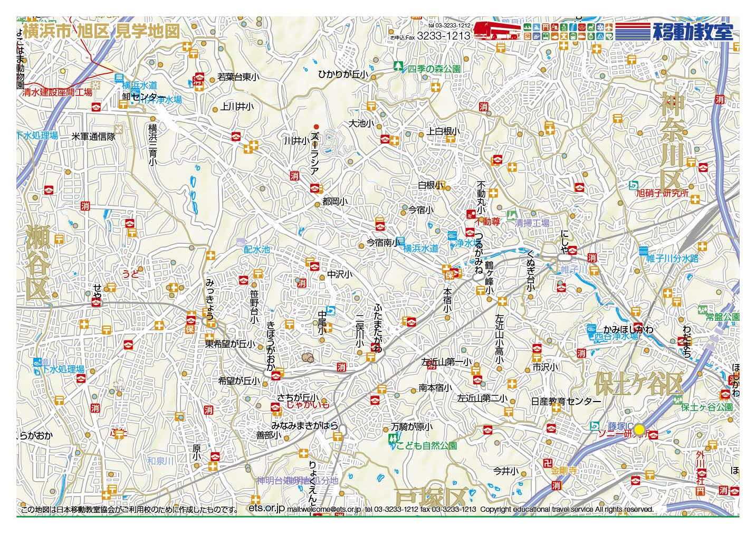Click the 横浜市 旭区 見学地図 title

pos(102,31)
